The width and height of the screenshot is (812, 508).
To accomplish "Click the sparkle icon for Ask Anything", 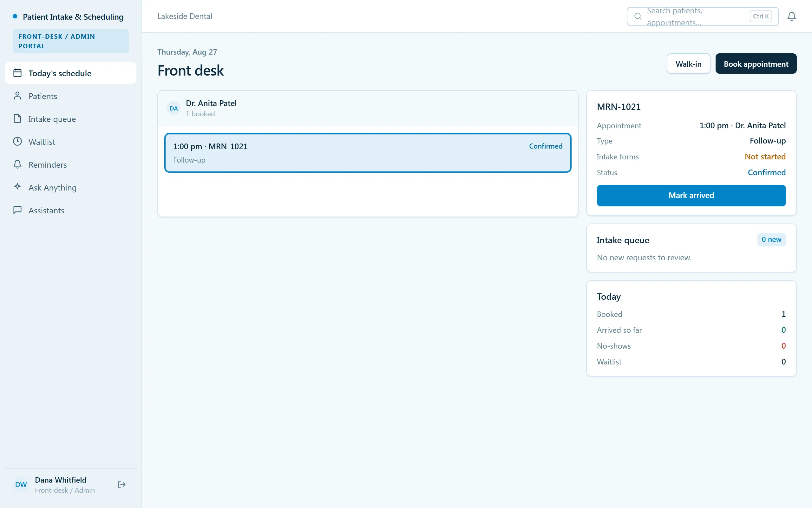I will pos(17,186).
